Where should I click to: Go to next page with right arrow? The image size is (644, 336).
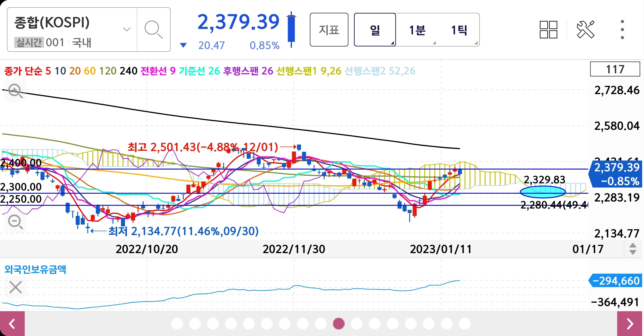(x=630, y=324)
